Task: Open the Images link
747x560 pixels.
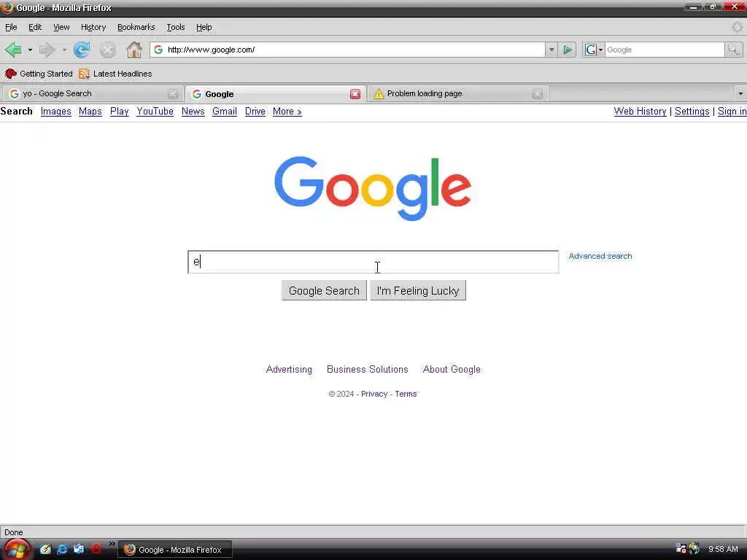Action: [x=55, y=112]
